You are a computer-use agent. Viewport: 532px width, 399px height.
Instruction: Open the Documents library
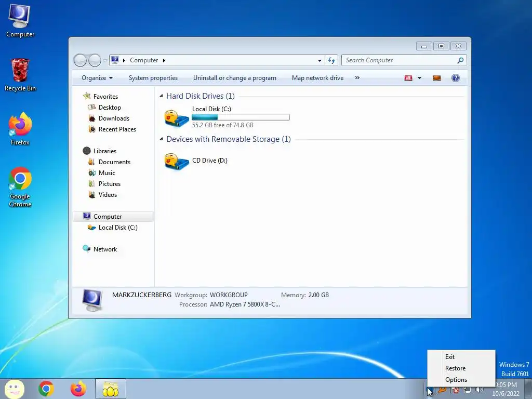tap(114, 162)
